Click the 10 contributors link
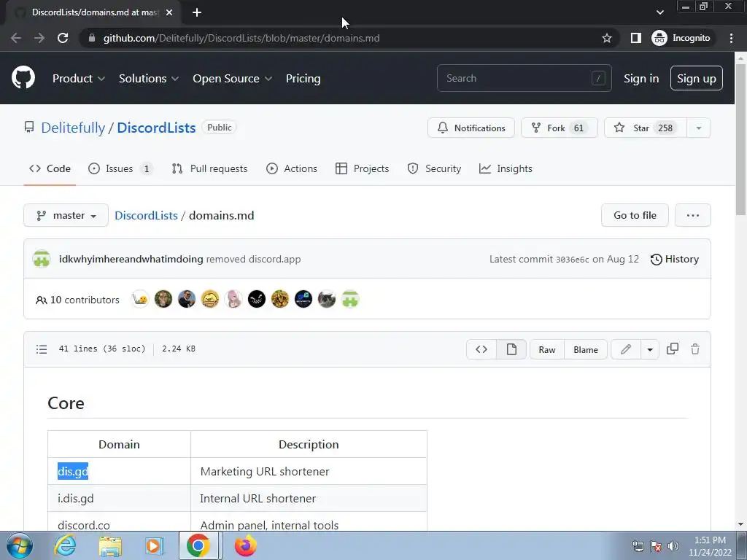 pyautogui.click(x=77, y=300)
